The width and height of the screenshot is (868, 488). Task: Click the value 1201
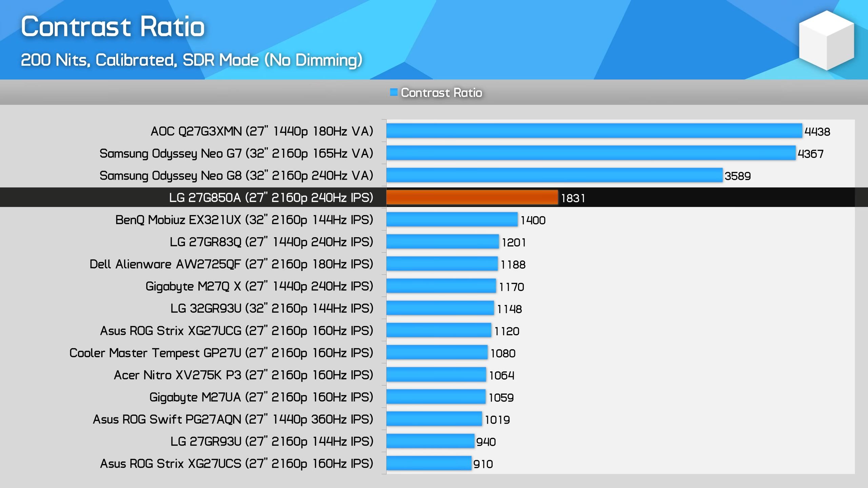tap(514, 243)
